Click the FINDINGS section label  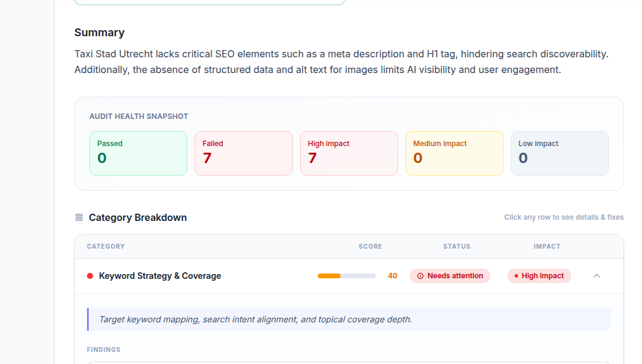tap(104, 350)
